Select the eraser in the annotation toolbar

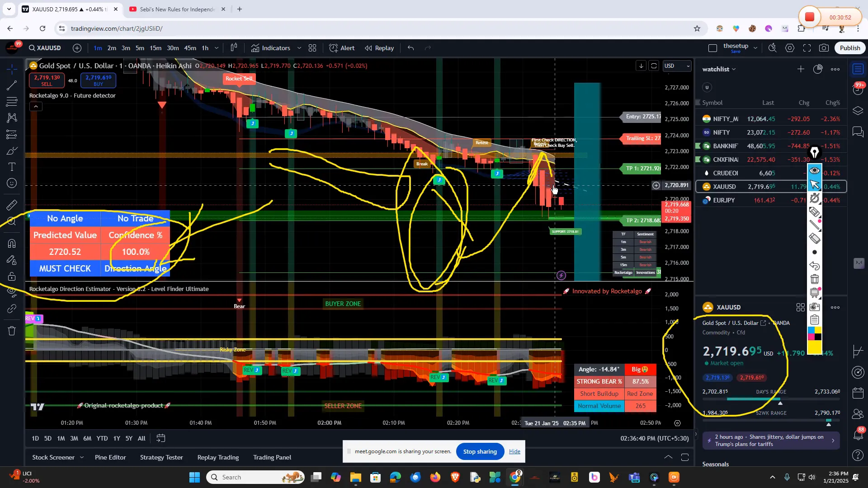pos(815,239)
